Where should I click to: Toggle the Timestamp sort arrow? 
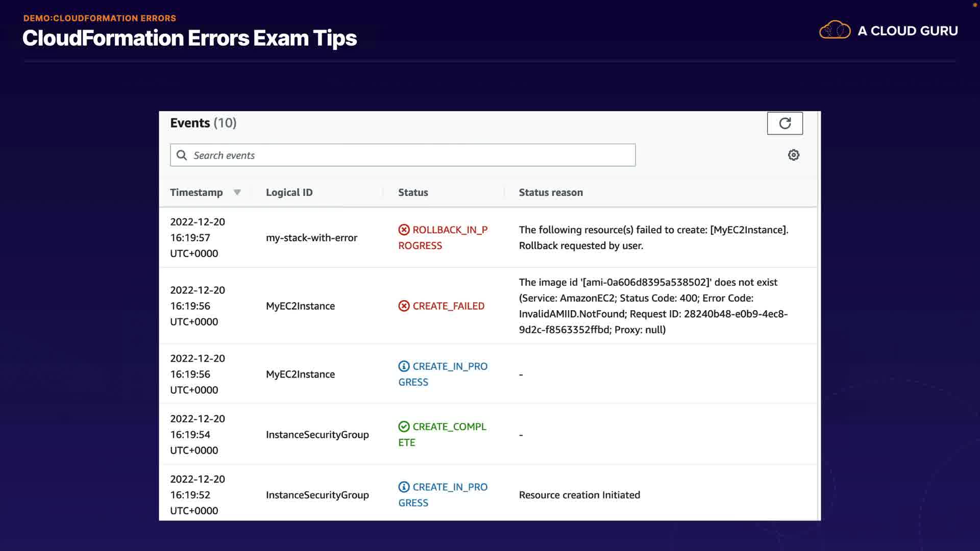[x=237, y=192]
